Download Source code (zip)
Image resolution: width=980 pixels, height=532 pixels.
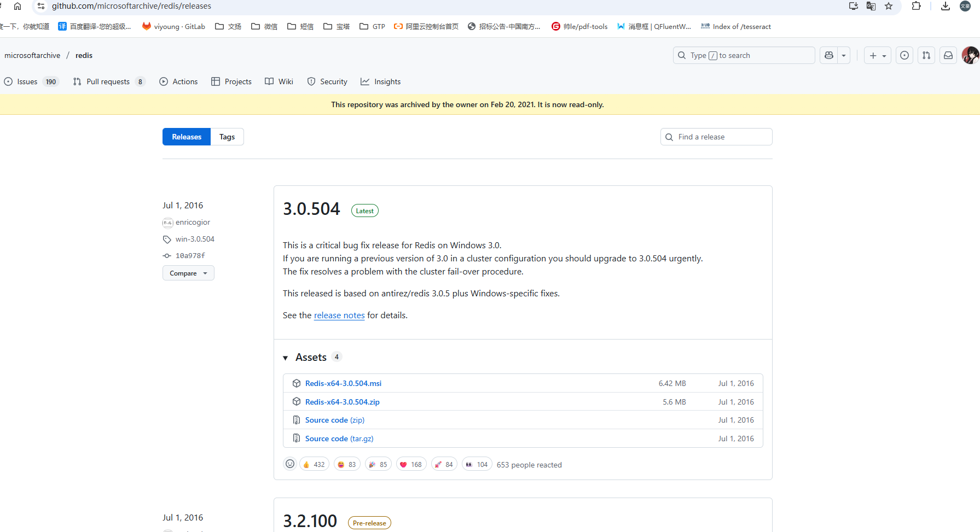(335, 420)
